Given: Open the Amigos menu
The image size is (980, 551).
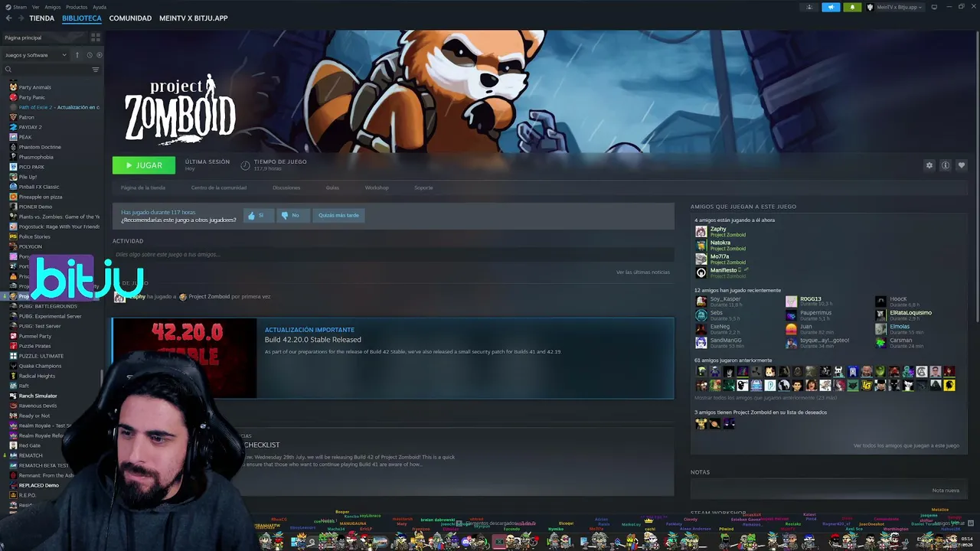Looking at the screenshot, I should [53, 7].
